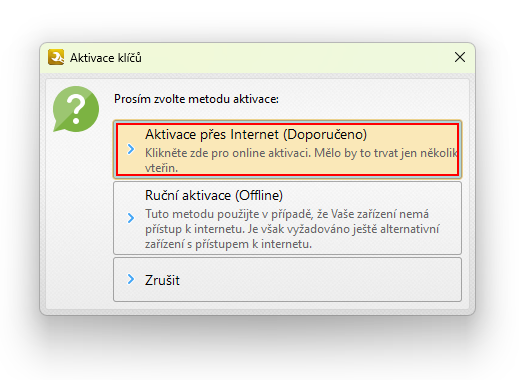
Task: Click the green question mark bubble icon
Action: [x=76, y=109]
